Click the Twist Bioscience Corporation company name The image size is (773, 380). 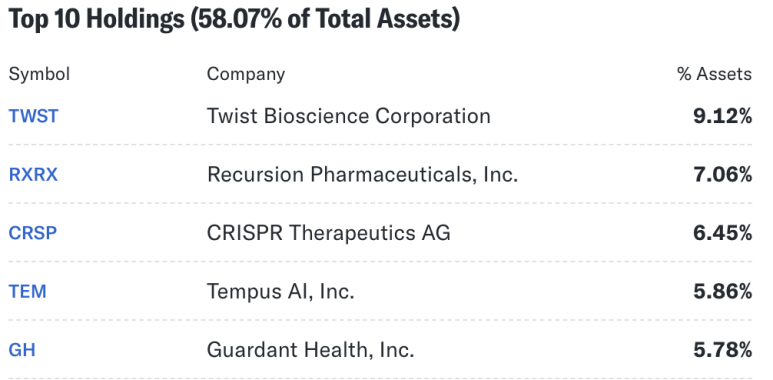point(349,116)
